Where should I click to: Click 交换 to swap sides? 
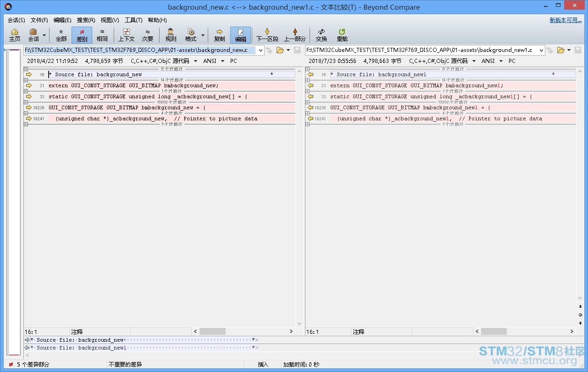pyautogui.click(x=322, y=35)
